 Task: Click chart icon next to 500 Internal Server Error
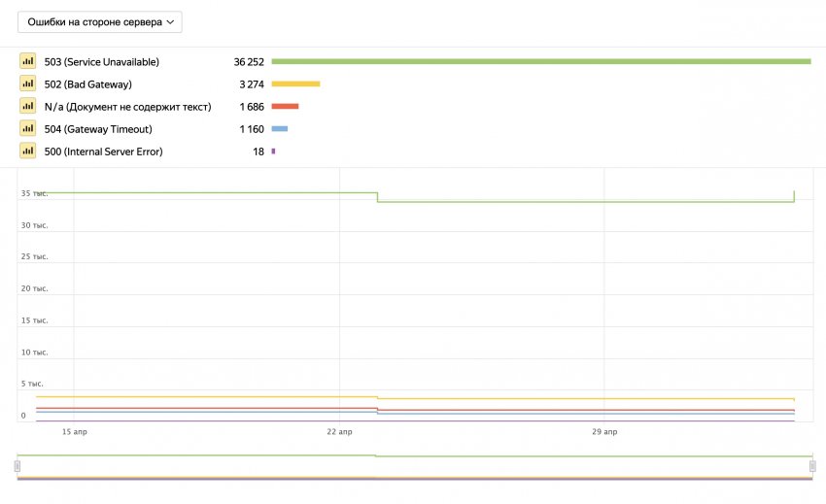tap(27, 151)
